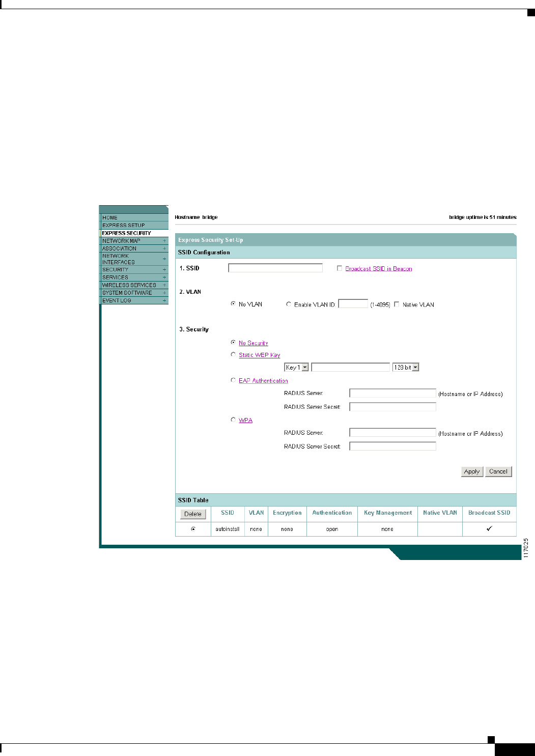Click the VLAN ID input field
Screen dimensions: 535x756
tap(353, 304)
